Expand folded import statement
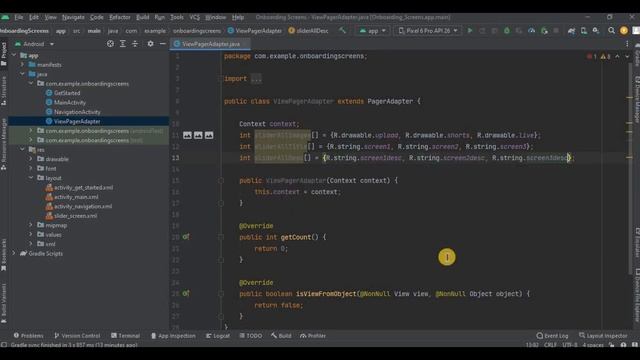The image size is (640, 360). tap(256, 79)
